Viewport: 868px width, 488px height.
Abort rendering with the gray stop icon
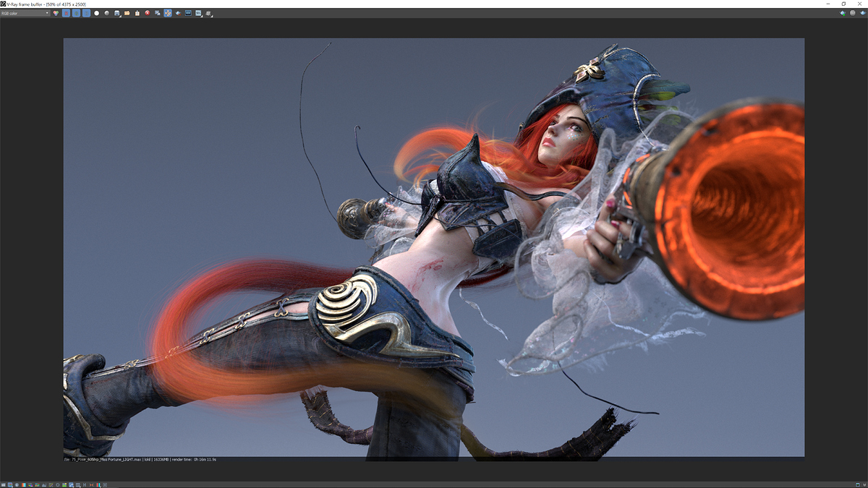(852, 13)
